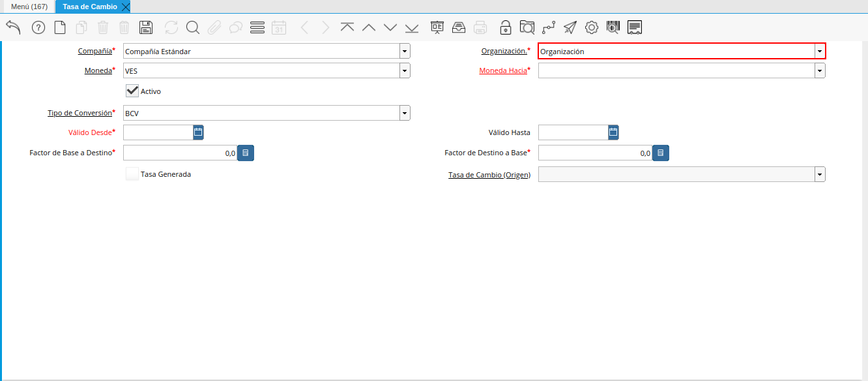
Task: Toggle grid view with the stacked lines icon
Action: (x=257, y=27)
